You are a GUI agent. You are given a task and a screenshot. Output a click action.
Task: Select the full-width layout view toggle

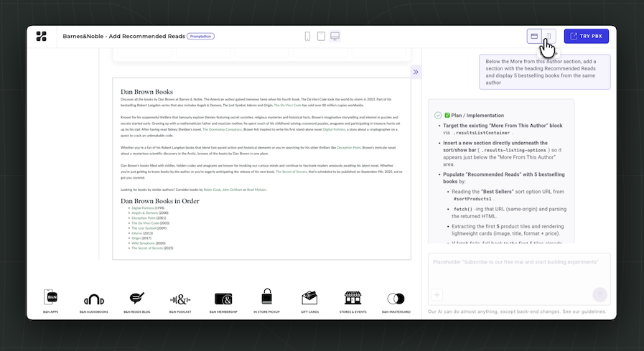coord(534,36)
